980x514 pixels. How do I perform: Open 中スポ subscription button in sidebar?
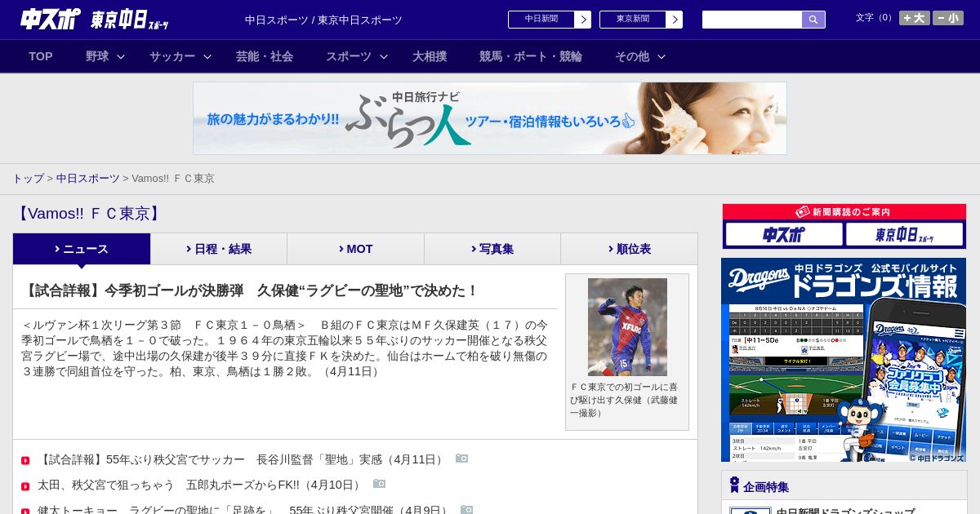click(x=784, y=235)
